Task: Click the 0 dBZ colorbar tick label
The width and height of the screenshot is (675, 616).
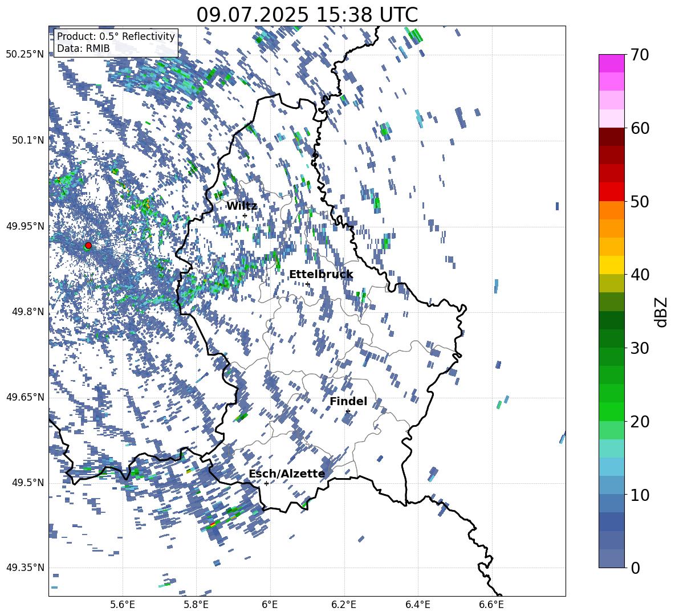Action: [635, 568]
